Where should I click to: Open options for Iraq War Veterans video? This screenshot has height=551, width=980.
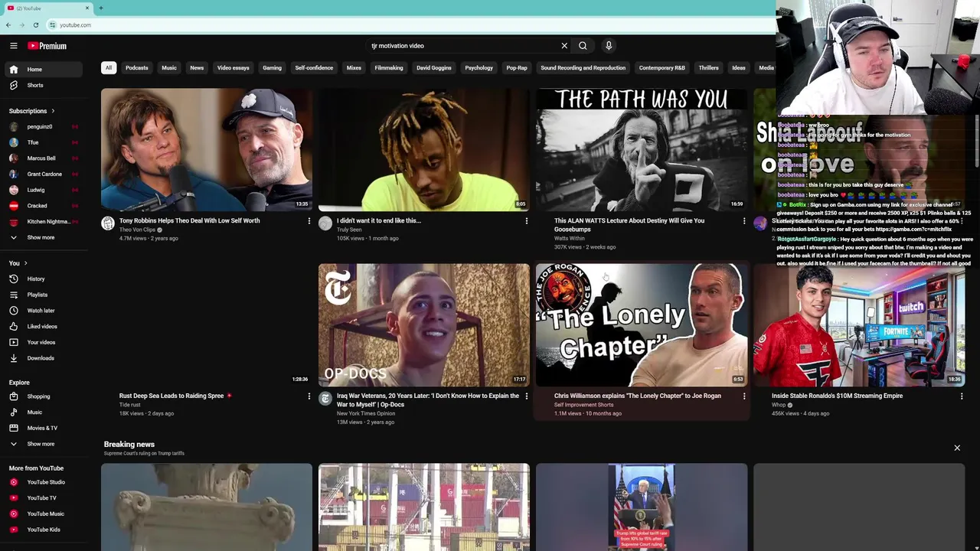527,396
